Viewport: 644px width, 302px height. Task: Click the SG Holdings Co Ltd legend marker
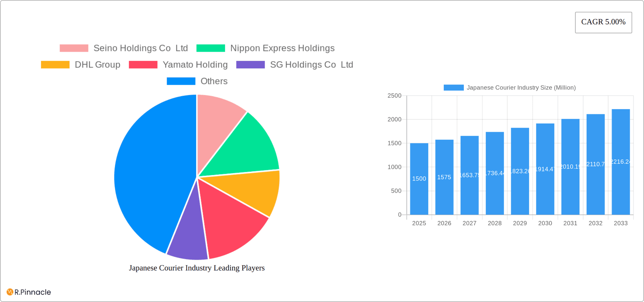251,64
